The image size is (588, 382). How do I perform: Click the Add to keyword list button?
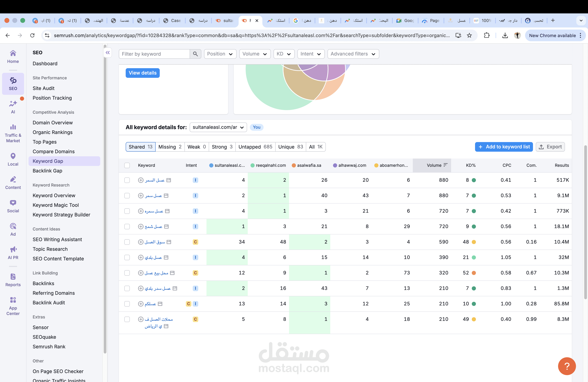coord(504,147)
